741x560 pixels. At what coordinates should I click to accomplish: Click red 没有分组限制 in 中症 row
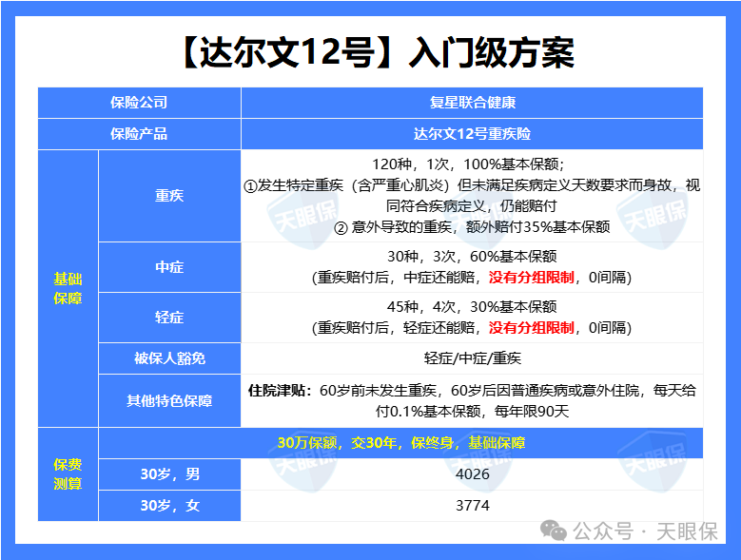click(532, 278)
